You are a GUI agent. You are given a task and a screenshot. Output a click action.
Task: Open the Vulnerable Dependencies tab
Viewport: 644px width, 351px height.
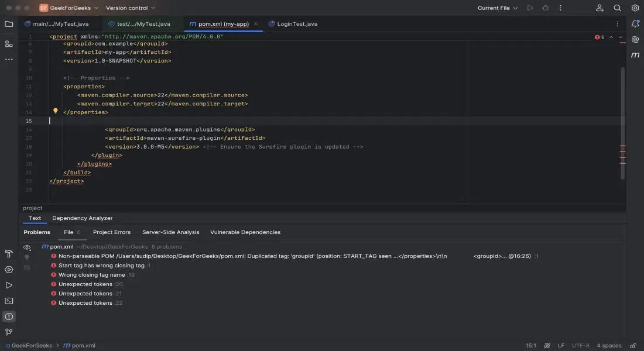[245, 232]
